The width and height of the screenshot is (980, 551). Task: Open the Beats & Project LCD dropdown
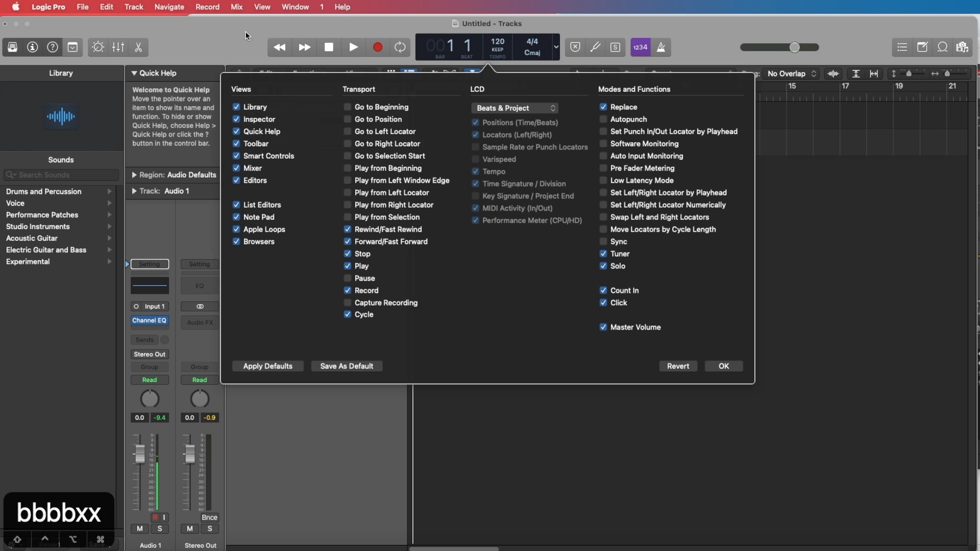click(x=514, y=108)
